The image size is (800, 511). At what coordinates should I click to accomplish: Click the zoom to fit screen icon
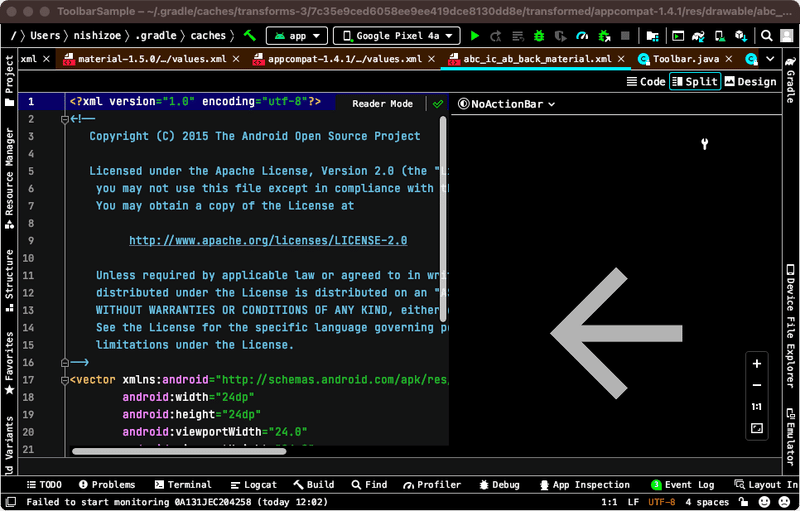757,428
